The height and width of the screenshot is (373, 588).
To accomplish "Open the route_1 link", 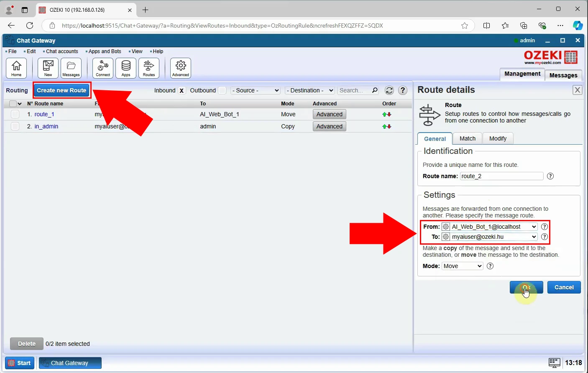I will pos(44,114).
